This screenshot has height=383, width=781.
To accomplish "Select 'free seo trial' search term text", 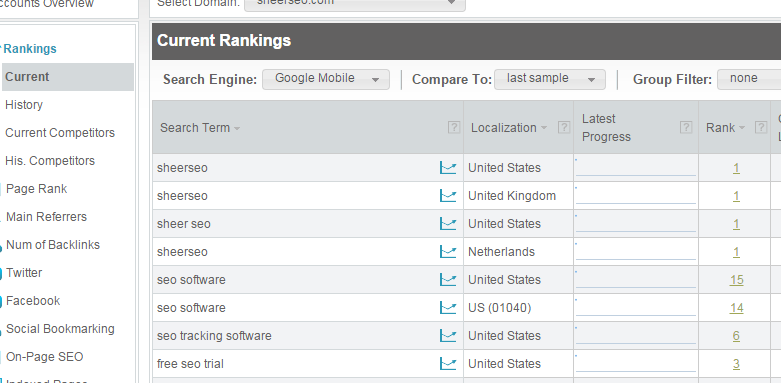I will [190, 364].
